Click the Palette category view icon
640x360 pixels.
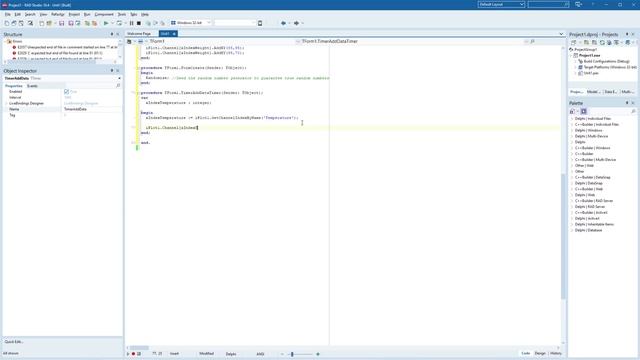point(584,111)
